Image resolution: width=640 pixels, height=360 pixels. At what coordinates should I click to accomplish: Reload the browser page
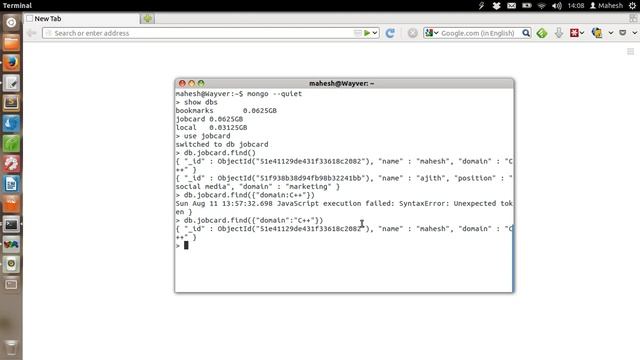[x=390, y=33]
